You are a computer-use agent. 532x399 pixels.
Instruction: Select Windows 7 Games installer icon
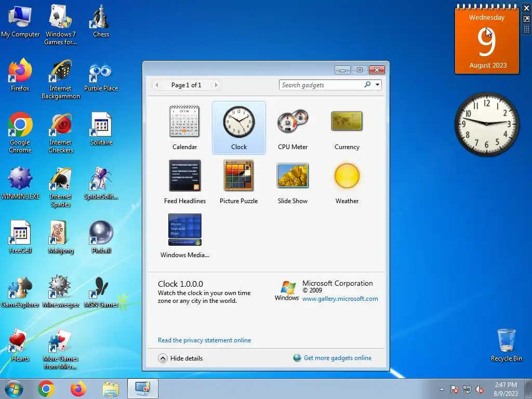[61, 25]
